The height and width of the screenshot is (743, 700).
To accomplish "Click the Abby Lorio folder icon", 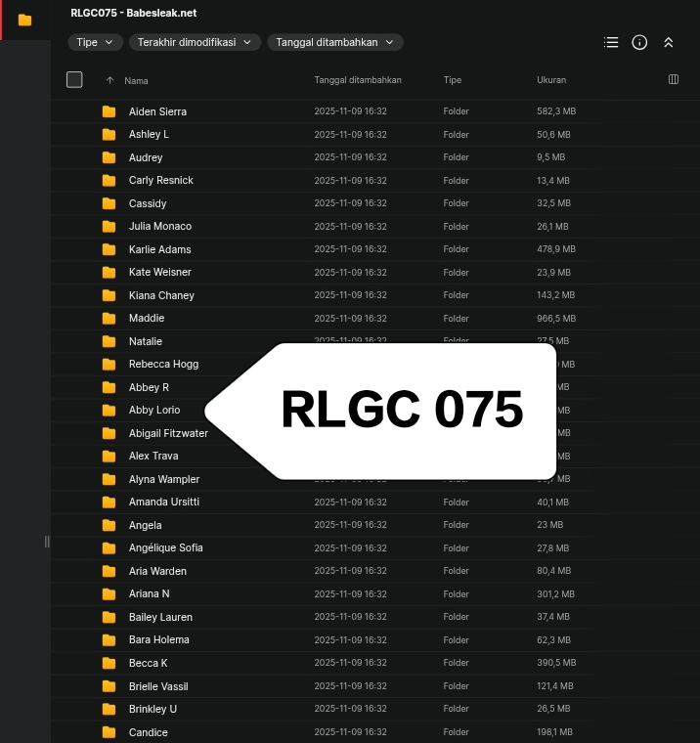I will (x=109, y=411).
